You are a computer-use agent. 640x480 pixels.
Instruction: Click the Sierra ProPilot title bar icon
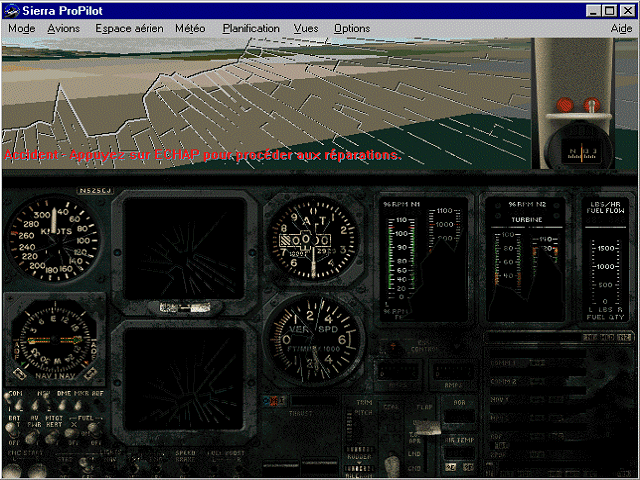[11, 11]
